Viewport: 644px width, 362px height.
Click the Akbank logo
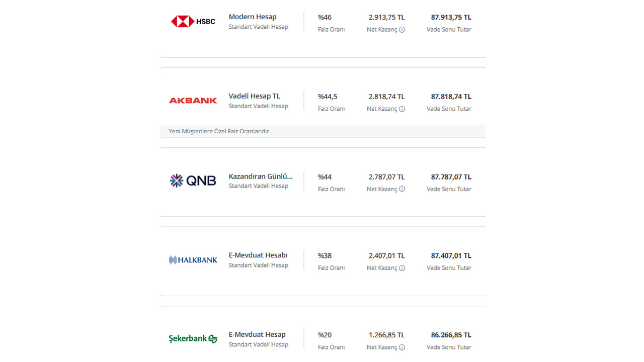[x=193, y=101]
